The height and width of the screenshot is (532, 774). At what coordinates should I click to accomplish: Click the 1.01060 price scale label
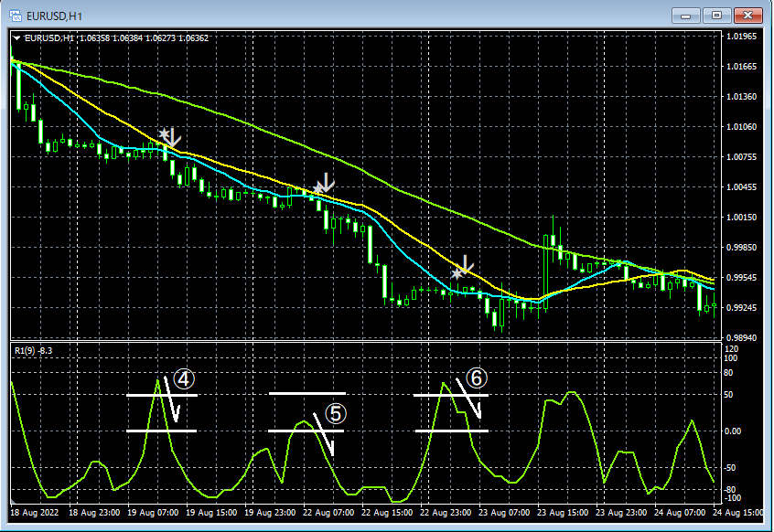pyautogui.click(x=741, y=127)
